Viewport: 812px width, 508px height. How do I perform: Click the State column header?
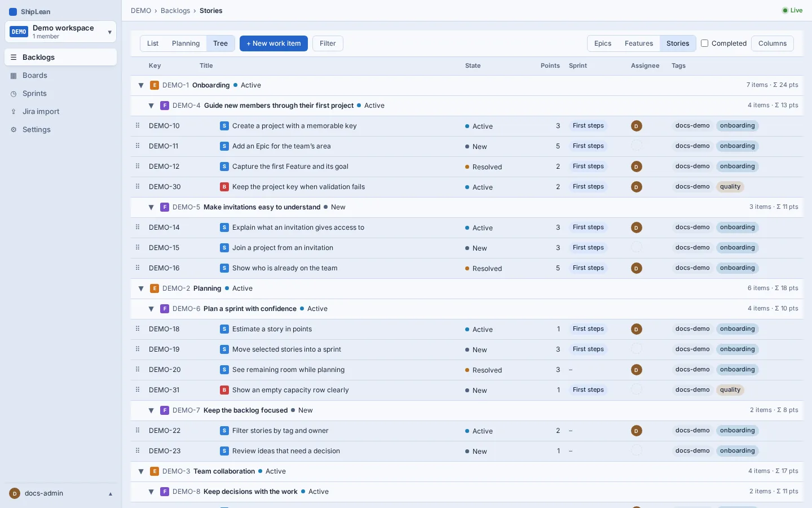pos(473,65)
